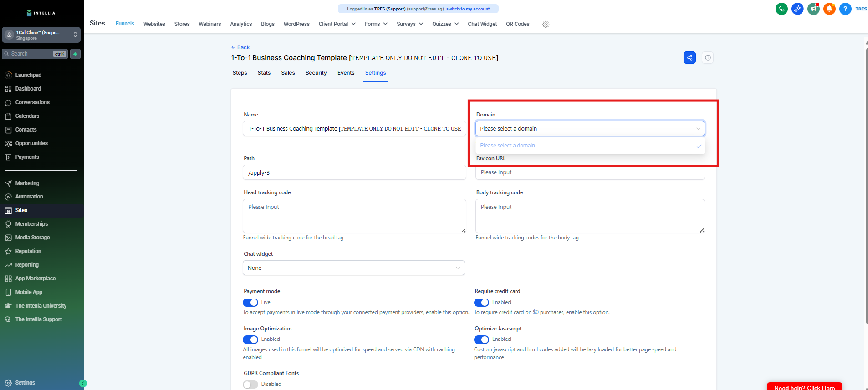Click the Favicon URL input field
The height and width of the screenshot is (390, 868).
click(590, 172)
